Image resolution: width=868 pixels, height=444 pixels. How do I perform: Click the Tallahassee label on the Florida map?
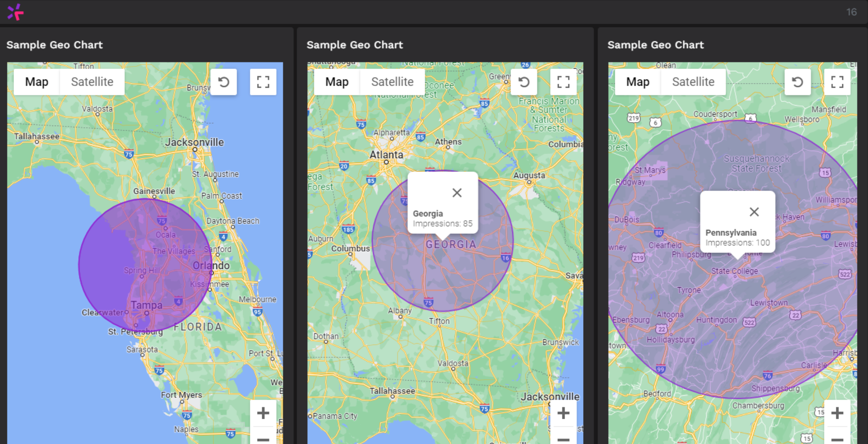click(37, 136)
